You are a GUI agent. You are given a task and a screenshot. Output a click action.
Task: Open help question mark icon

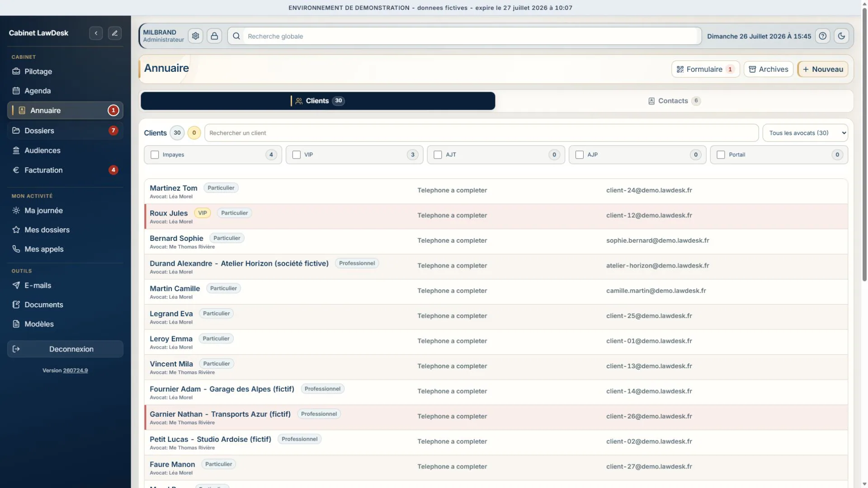tap(823, 36)
